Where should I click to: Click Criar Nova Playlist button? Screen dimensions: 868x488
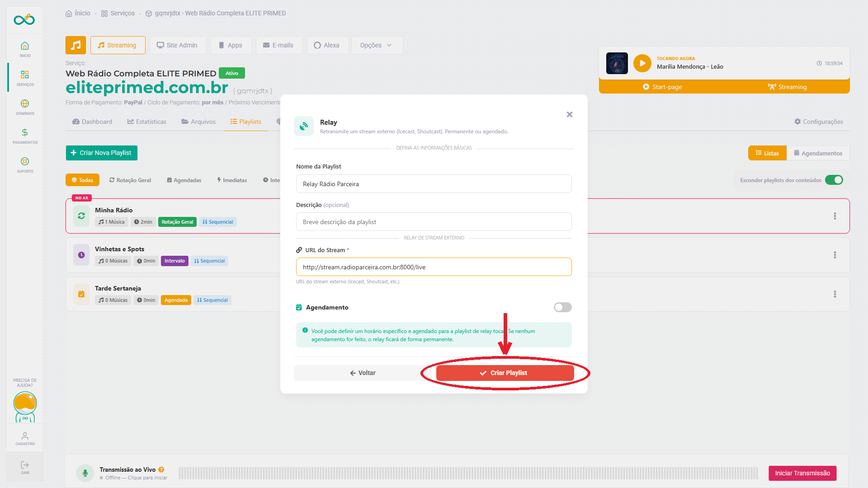point(102,153)
